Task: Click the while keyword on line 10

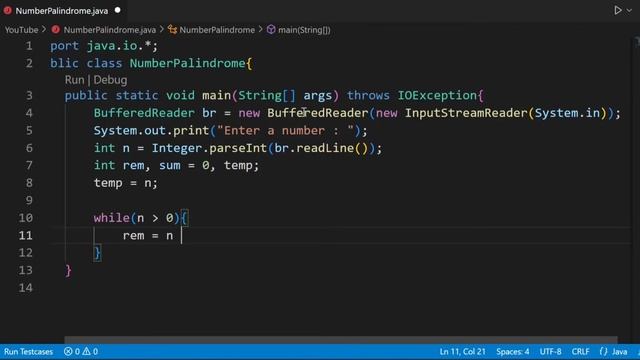Action: 111,218
